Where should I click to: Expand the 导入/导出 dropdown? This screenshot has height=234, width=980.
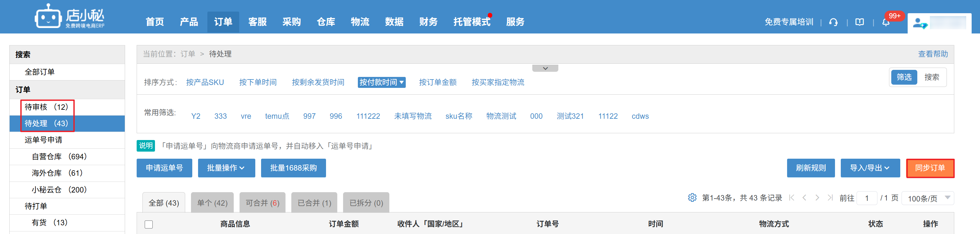(x=870, y=168)
